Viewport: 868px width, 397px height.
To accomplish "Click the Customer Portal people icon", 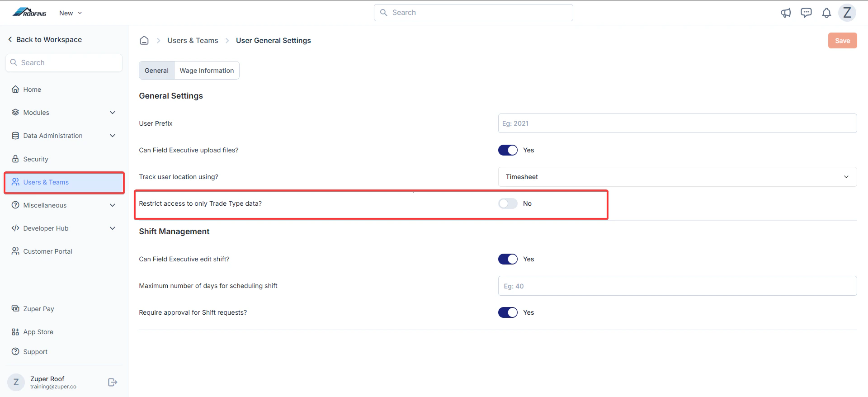I will [15, 251].
